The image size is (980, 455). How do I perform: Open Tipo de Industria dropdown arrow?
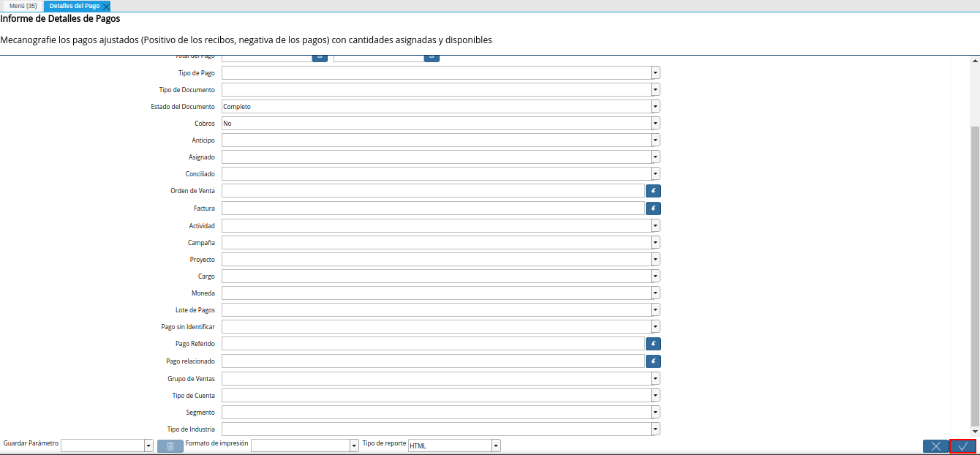[x=655, y=429]
